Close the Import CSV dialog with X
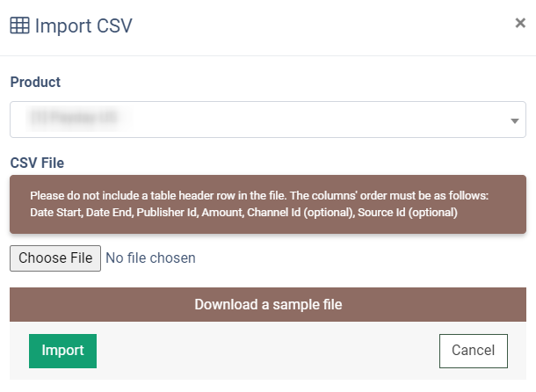The width and height of the screenshot is (536, 392). coord(520,23)
